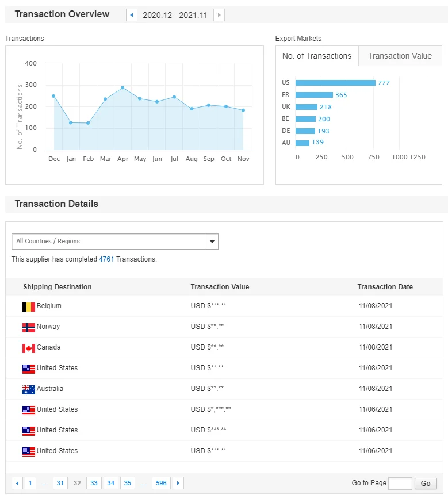Go to previous page of transactions
Image resolution: width=448 pixels, height=502 pixels.
click(x=17, y=483)
